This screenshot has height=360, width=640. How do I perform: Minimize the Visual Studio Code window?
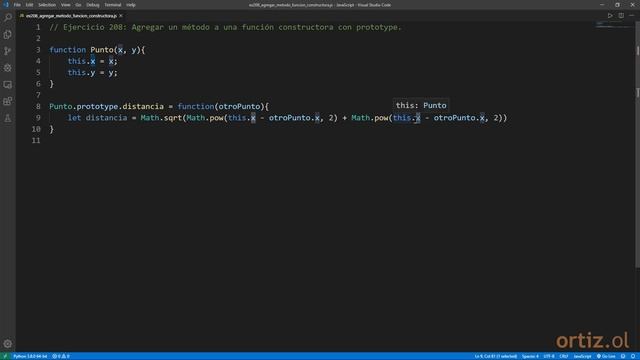click(602, 5)
